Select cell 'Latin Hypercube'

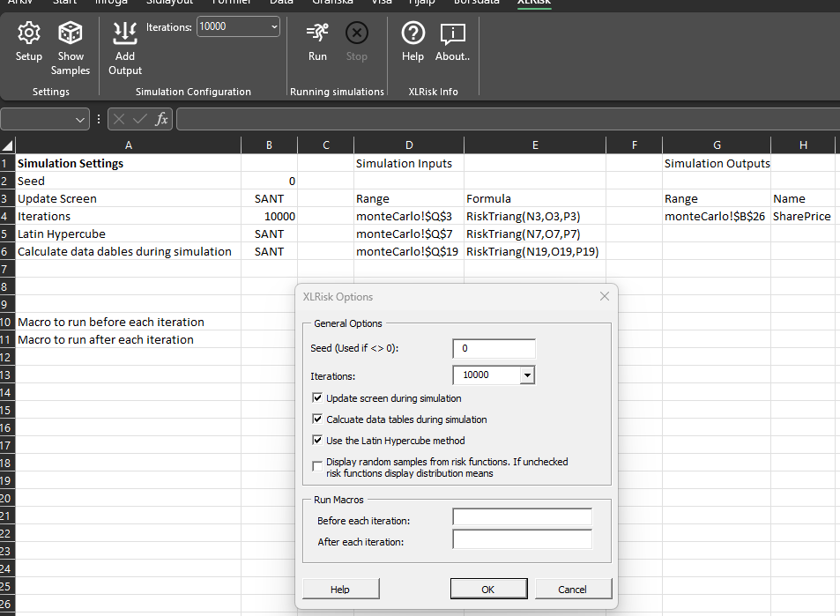coord(129,234)
